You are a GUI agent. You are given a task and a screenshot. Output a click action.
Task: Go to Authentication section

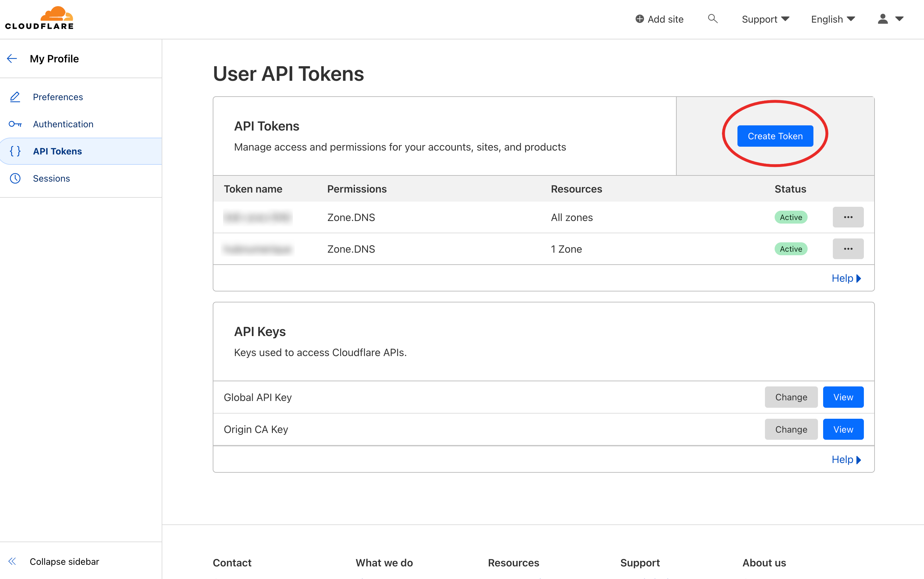(63, 124)
